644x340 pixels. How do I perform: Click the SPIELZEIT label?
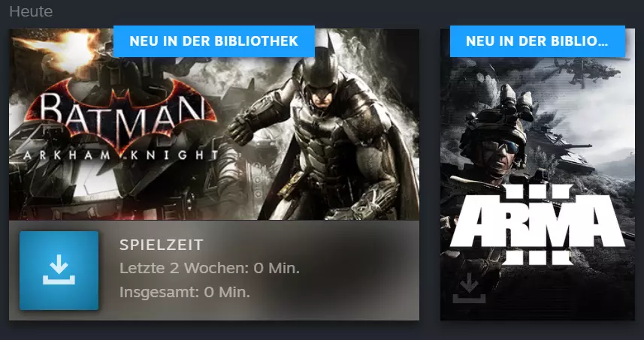pyautogui.click(x=162, y=245)
